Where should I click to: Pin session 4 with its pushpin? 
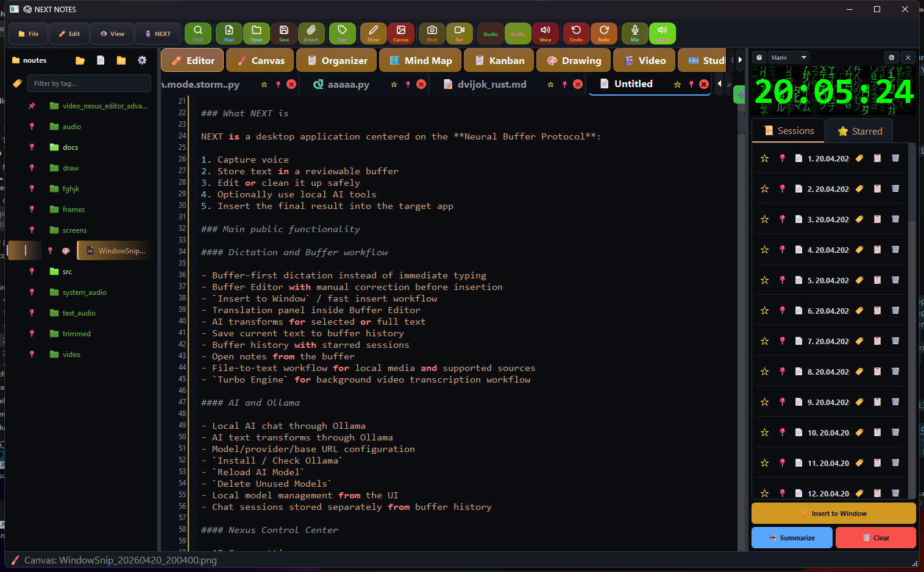782,250
